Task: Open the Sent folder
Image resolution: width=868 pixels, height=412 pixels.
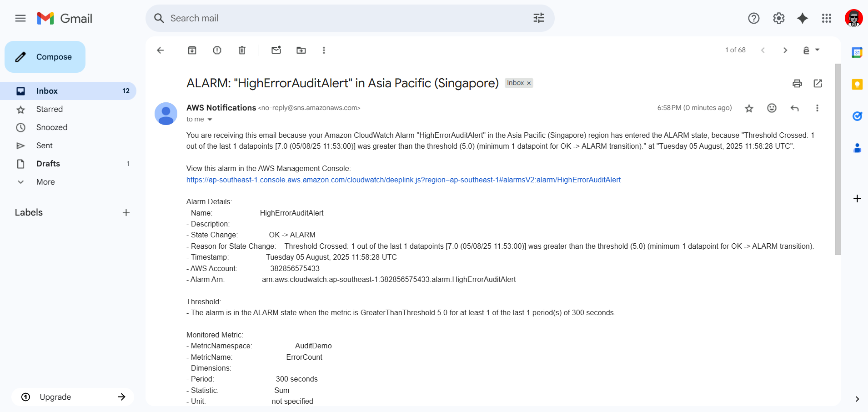Action: (x=68, y=146)
